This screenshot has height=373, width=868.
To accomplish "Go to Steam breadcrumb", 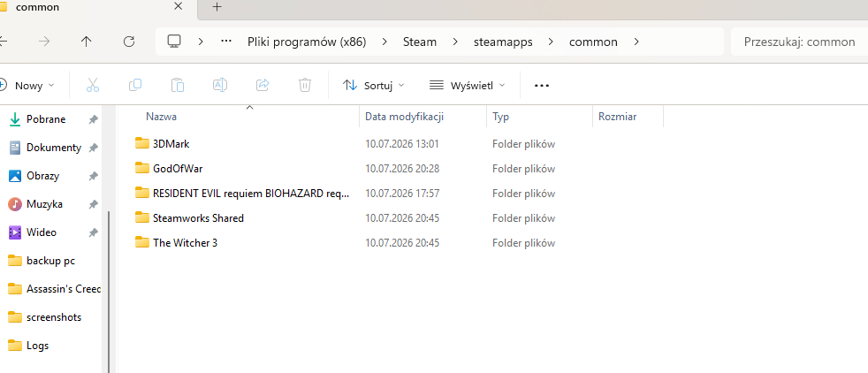I will pyautogui.click(x=420, y=42).
